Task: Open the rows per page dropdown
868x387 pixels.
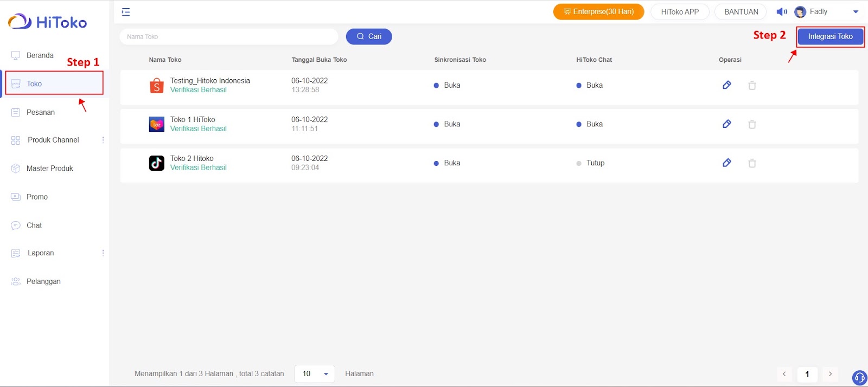Action: [x=315, y=373]
